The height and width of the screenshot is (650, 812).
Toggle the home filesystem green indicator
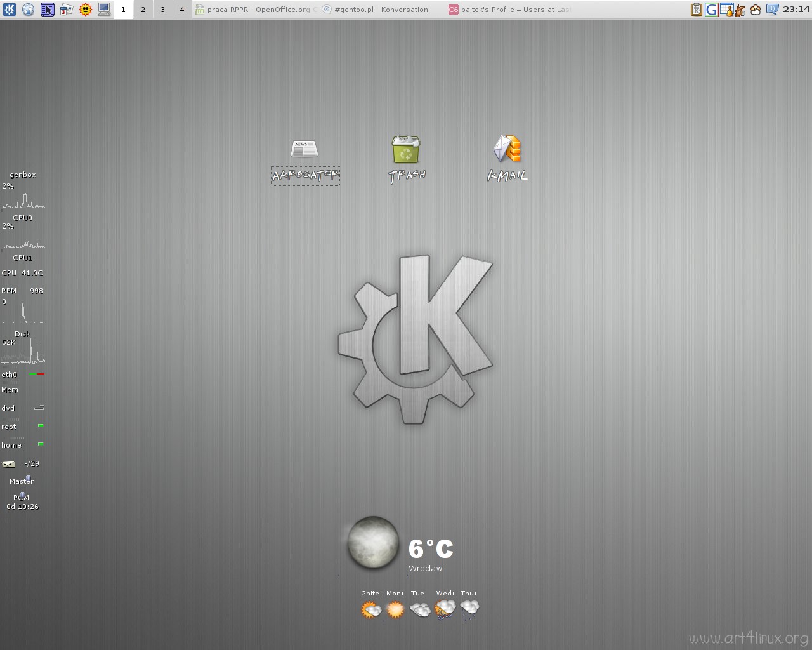point(41,444)
